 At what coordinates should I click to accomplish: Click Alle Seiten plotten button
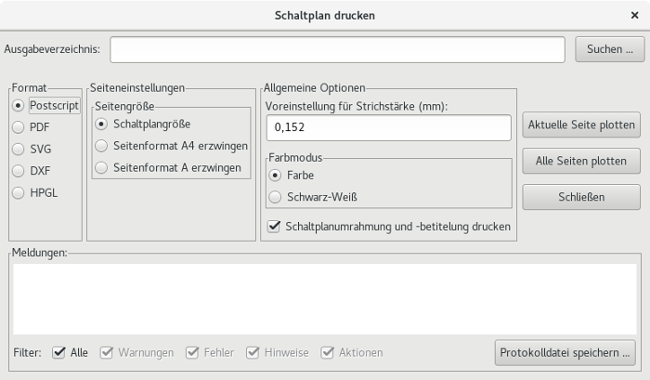point(581,161)
